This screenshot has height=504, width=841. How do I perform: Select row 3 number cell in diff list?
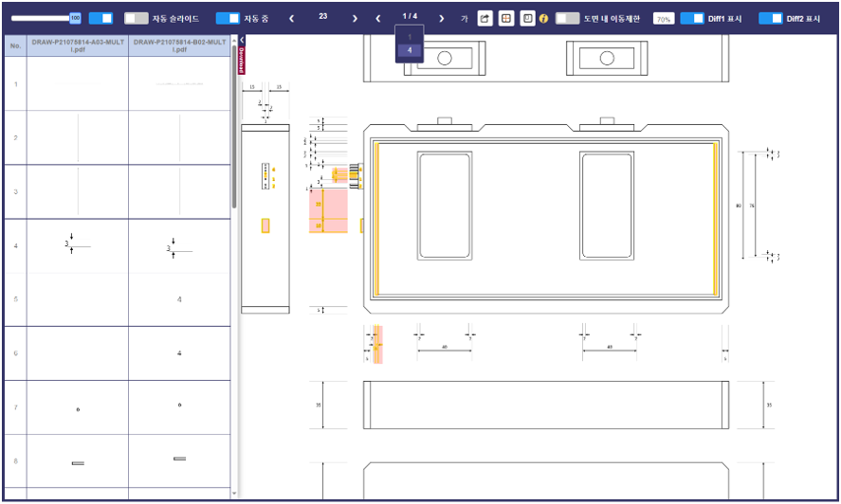coord(15,192)
